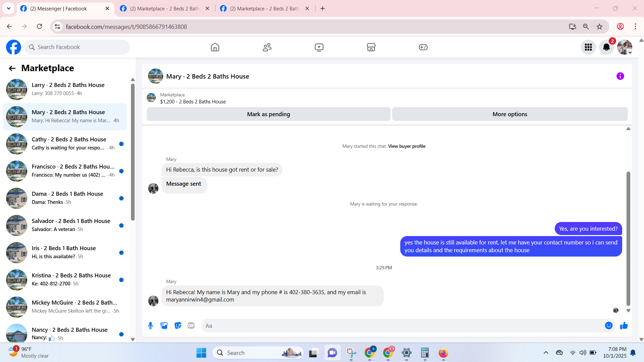Click the Search Facebook field
The width and height of the screenshot is (644, 362).
click(77, 47)
